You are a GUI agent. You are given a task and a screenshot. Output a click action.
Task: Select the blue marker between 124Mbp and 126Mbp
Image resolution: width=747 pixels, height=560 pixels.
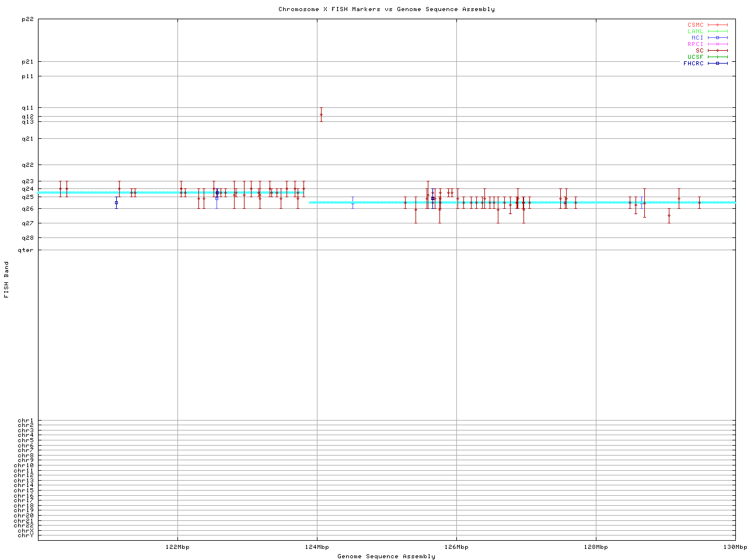click(352, 202)
